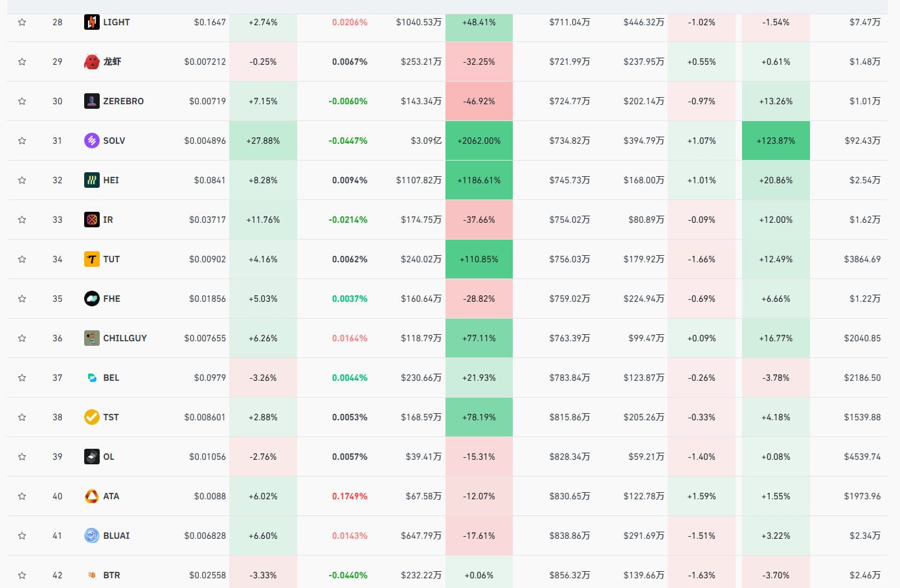Click the ATA funding rate 0.1749%

point(350,496)
